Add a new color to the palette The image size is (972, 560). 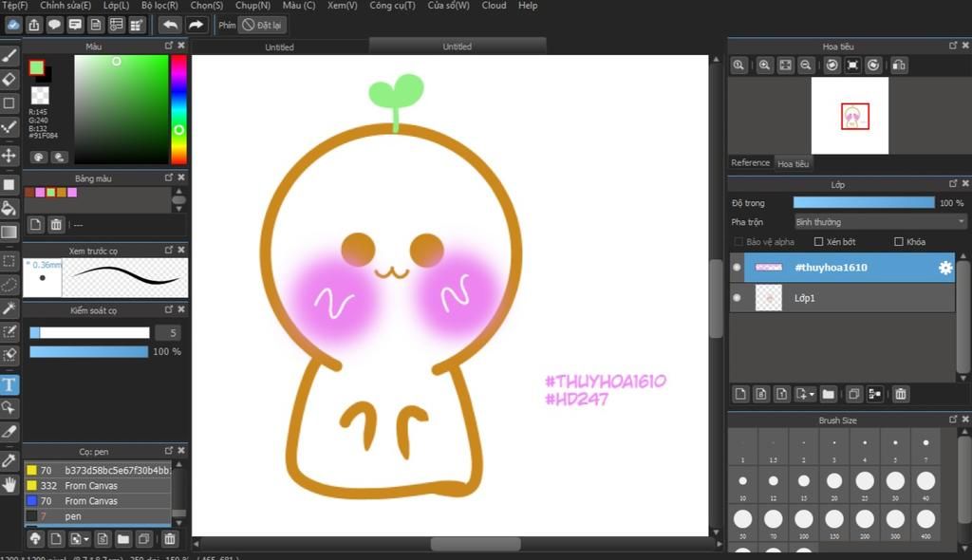[35, 225]
